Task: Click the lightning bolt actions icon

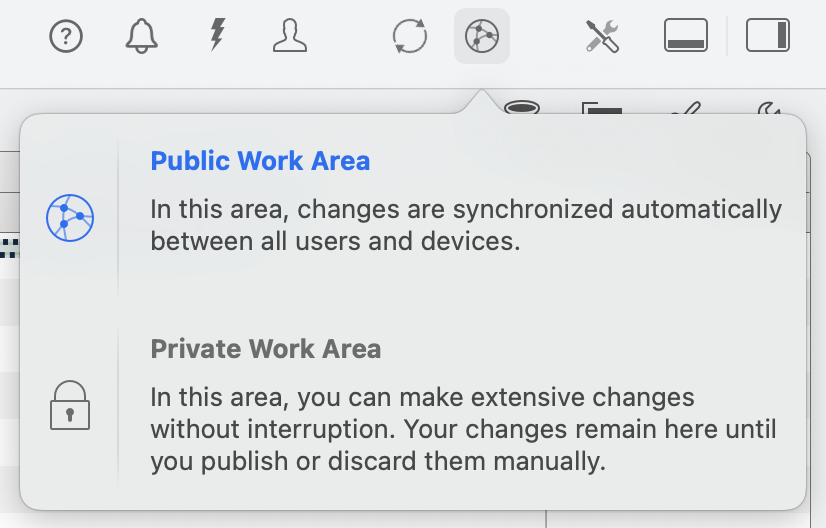Action: [216, 36]
